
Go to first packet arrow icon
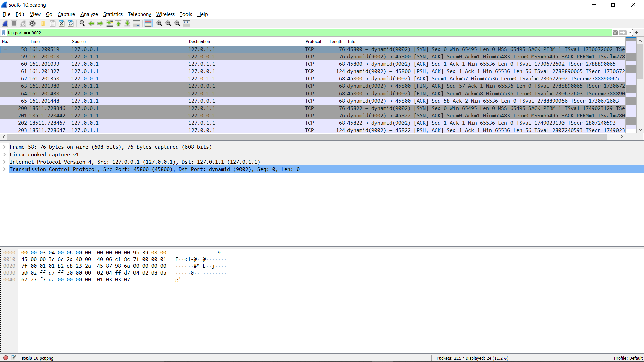click(x=118, y=23)
